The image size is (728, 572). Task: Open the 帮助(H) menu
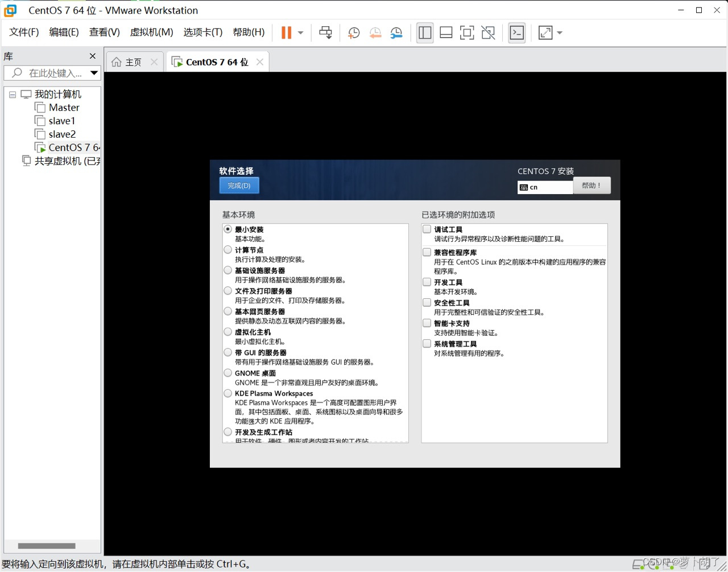coord(249,32)
